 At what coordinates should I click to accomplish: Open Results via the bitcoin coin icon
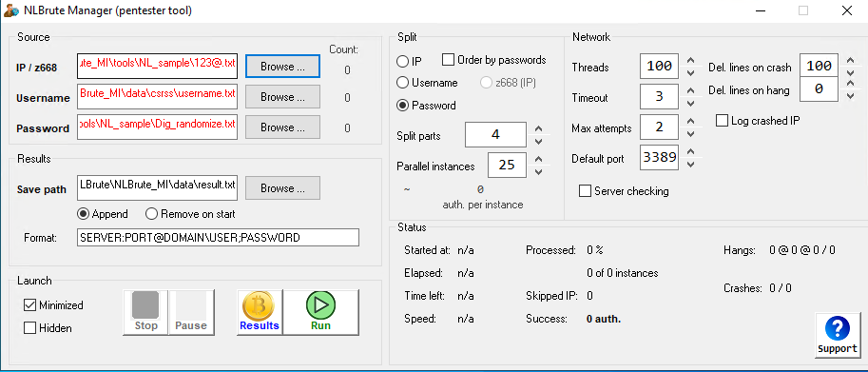click(260, 305)
